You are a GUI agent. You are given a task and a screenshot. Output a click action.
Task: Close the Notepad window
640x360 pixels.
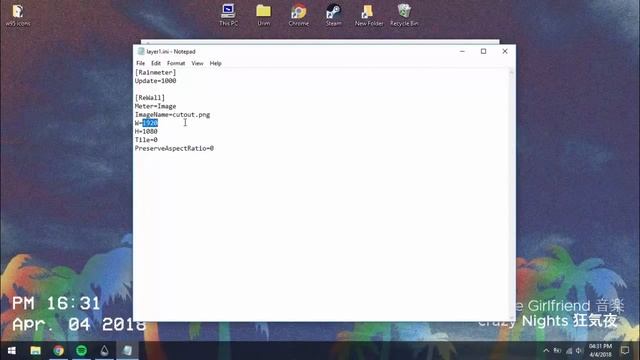tap(505, 51)
